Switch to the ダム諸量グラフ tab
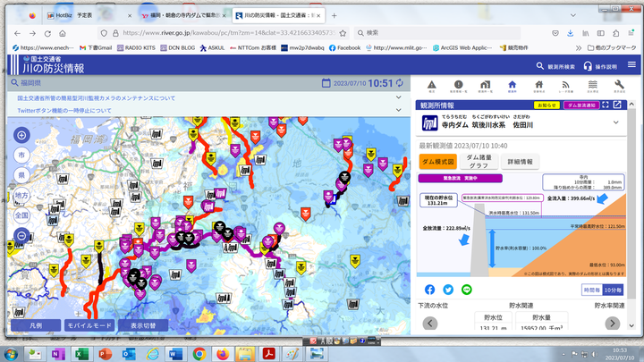The height and width of the screenshot is (362, 644). [479, 162]
